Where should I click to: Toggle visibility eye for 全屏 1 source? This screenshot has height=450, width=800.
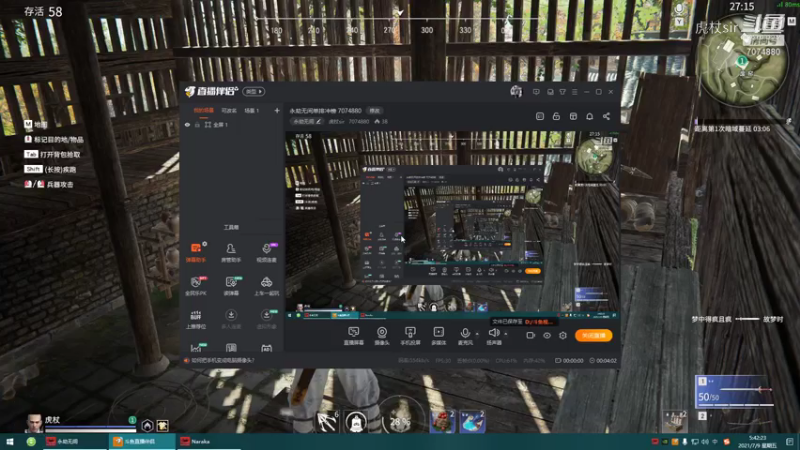pos(187,124)
